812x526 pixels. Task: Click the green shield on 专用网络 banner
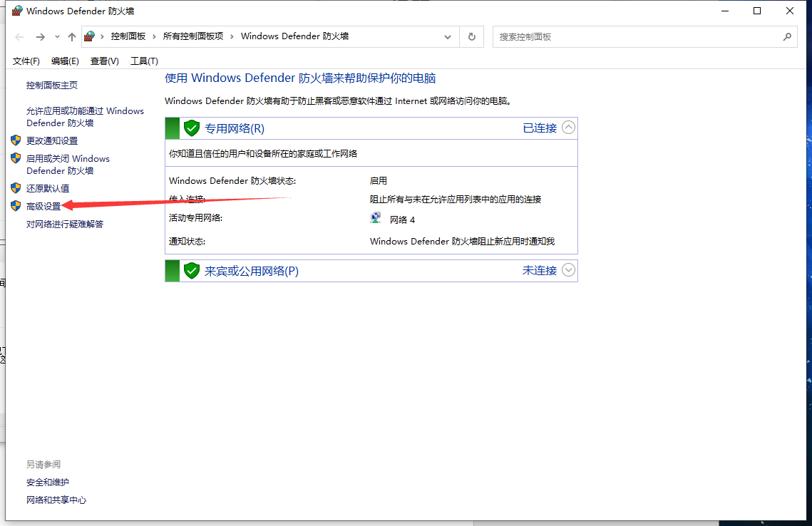click(192, 128)
